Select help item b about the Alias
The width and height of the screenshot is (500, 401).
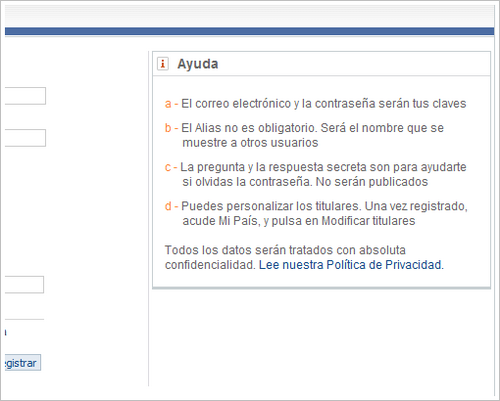304,135
